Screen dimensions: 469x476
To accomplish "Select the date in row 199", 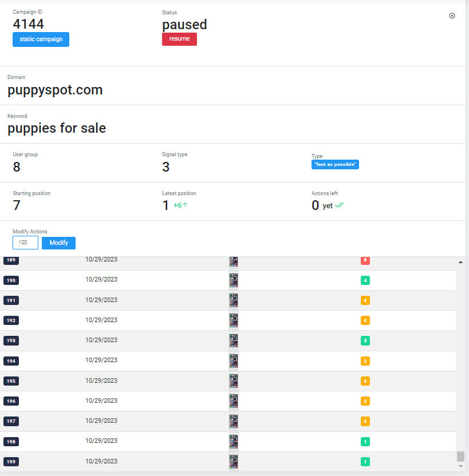I will pyautogui.click(x=101, y=461).
